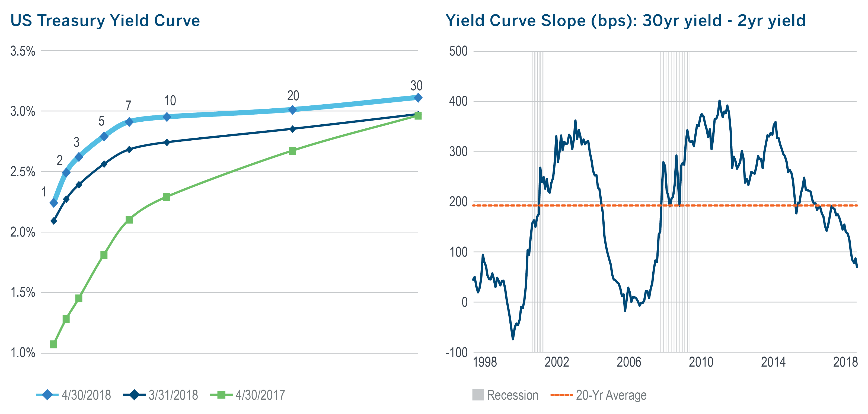This screenshot has width=868, height=414.
Task: Click the 20-Yr Average dashed orange legend marker
Action: [561, 395]
